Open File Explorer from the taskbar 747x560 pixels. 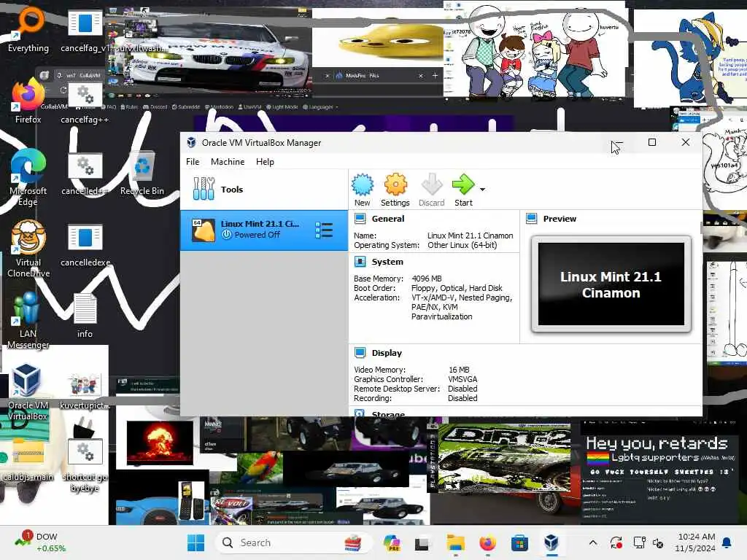pyautogui.click(x=455, y=542)
